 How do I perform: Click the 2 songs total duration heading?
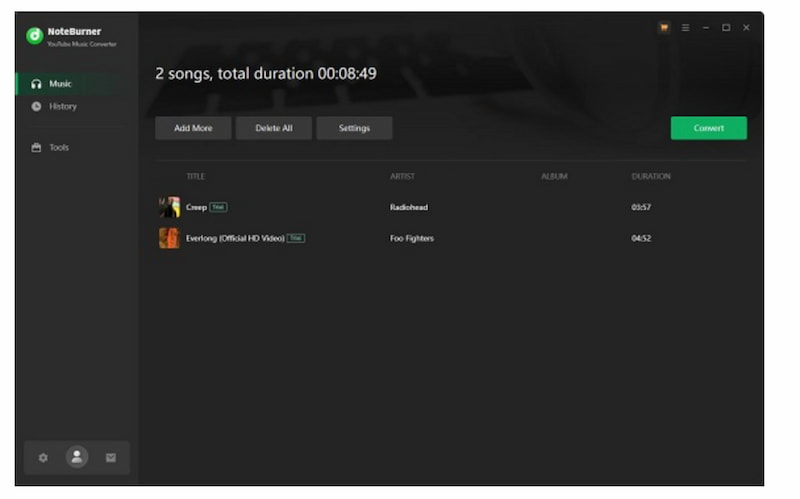point(266,74)
